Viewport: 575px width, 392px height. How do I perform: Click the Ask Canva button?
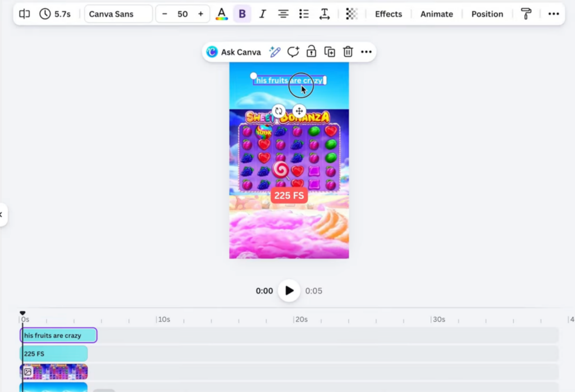(234, 52)
